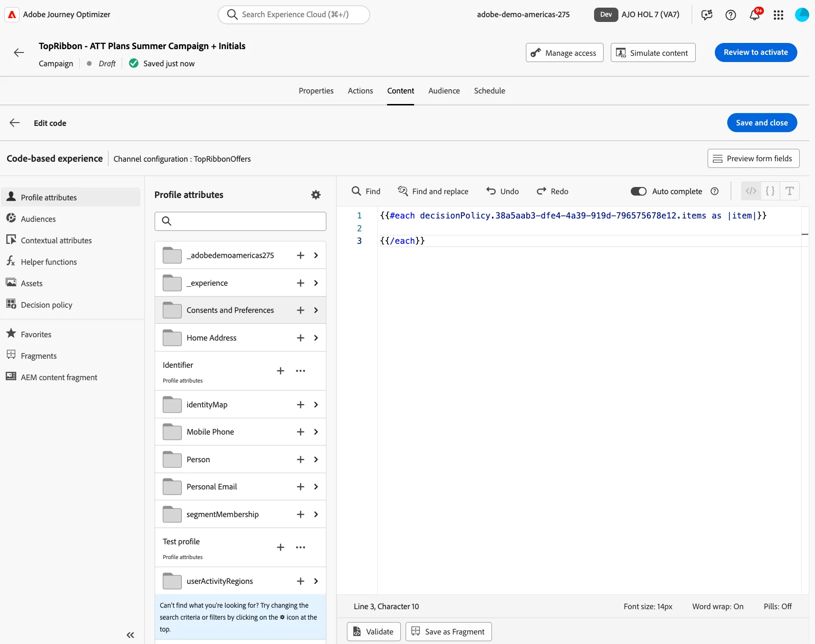
Task: Go back from the campaign page
Action: point(19,52)
